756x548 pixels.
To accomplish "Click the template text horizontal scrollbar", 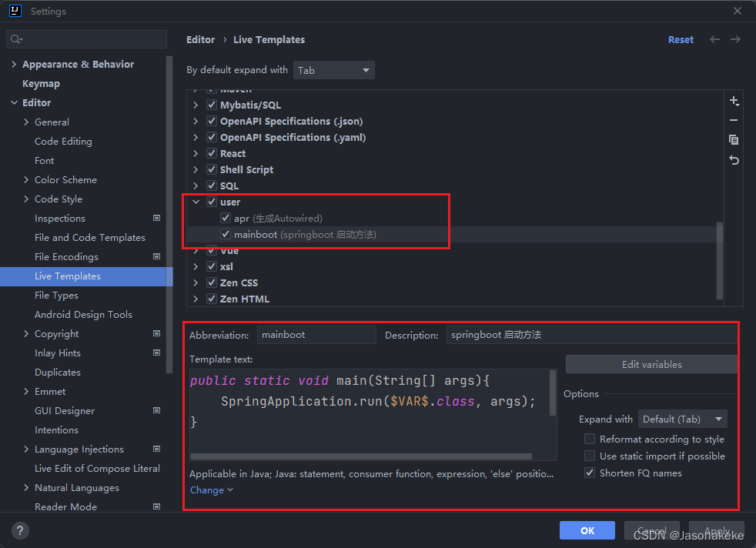I will 361,456.
